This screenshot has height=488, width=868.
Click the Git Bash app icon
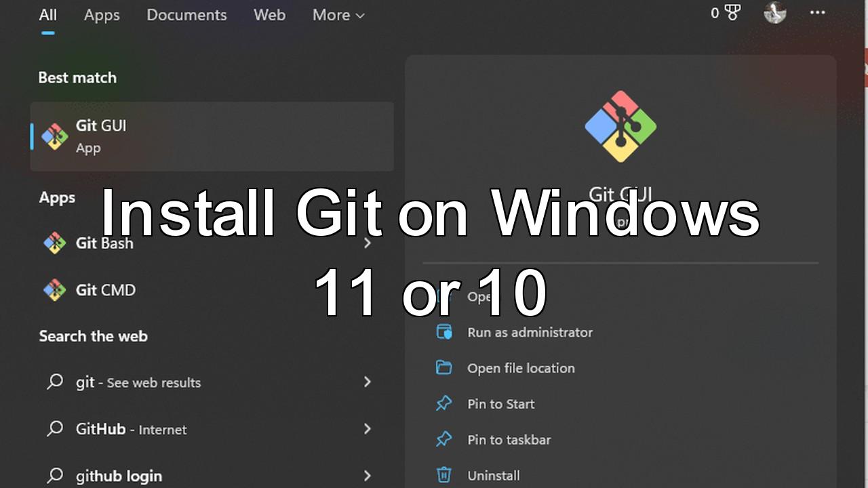pyautogui.click(x=54, y=243)
